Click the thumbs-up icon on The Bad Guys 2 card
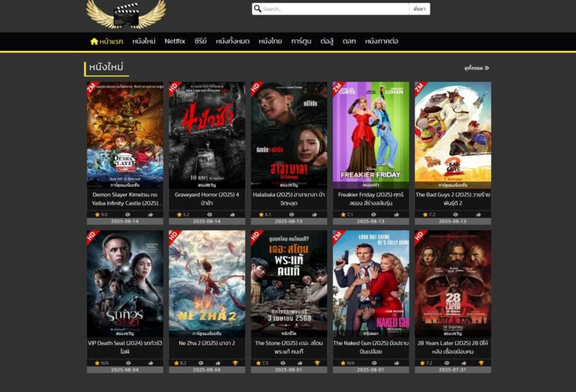 (x=478, y=214)
